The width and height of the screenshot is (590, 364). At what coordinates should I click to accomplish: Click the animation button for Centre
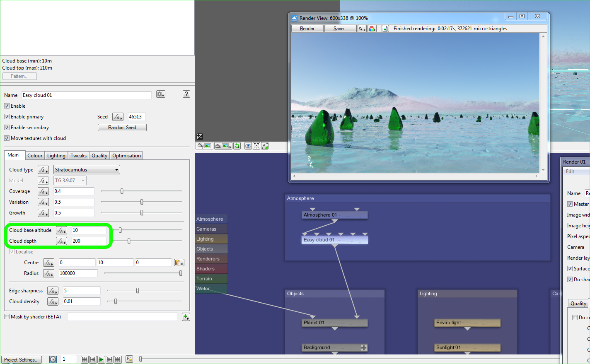(49, 263)
